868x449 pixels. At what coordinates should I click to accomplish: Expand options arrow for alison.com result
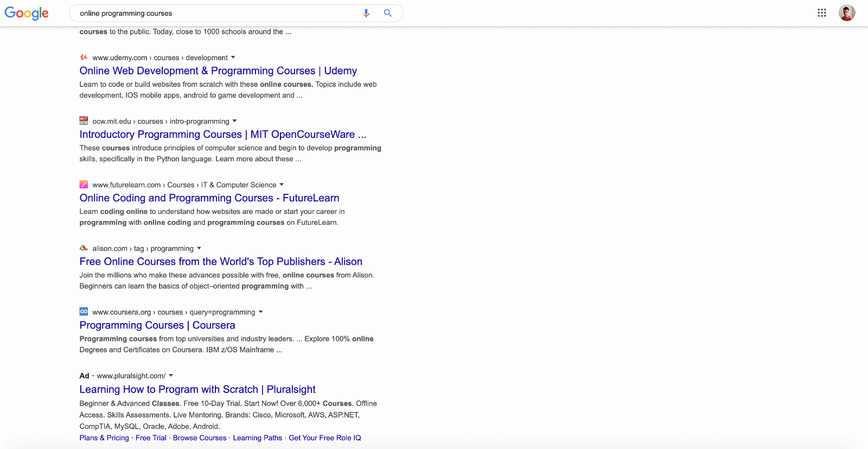(199, 248)
